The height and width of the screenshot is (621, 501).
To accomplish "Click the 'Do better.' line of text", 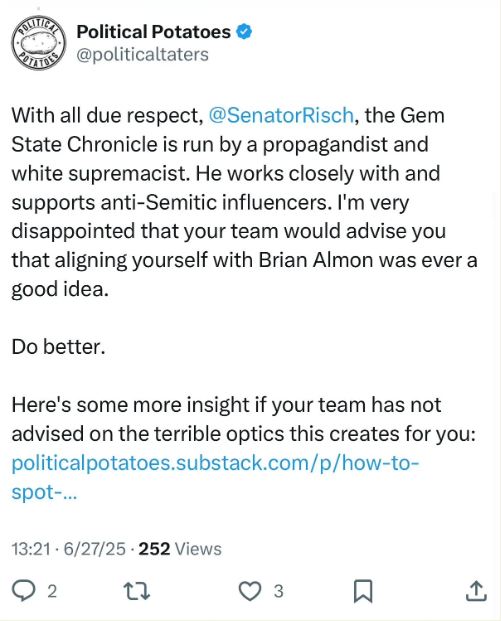I will coord(59,347).
